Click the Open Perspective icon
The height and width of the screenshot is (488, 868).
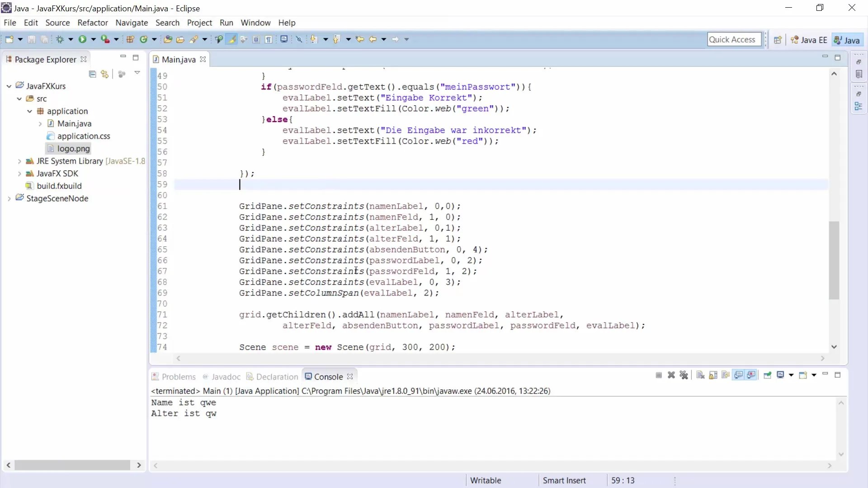coord(778,40)
